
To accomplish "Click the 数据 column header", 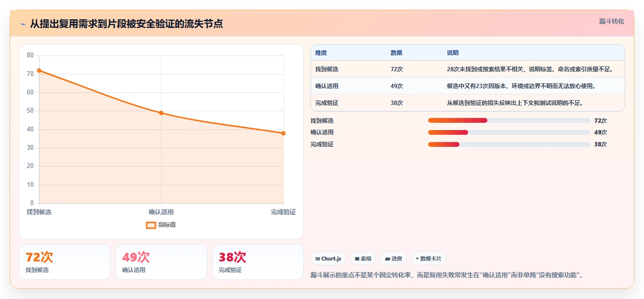I will (x=396, y=53).
